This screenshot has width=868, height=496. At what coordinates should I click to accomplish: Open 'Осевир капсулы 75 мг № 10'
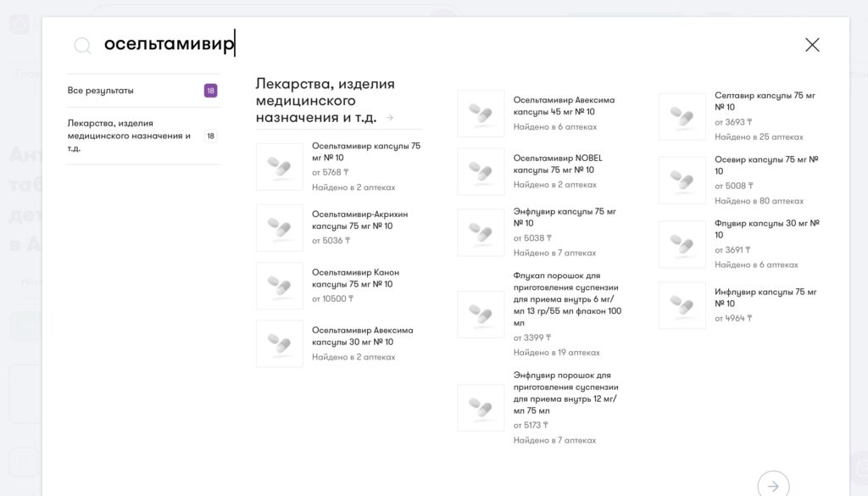766,164
